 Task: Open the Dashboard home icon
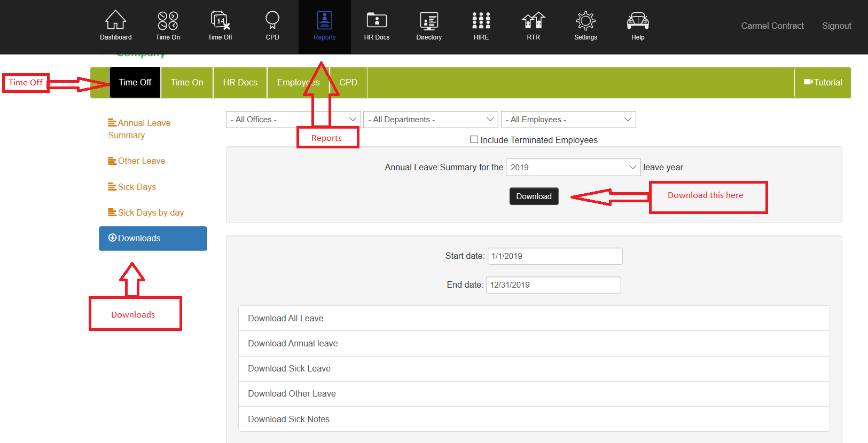115,21
